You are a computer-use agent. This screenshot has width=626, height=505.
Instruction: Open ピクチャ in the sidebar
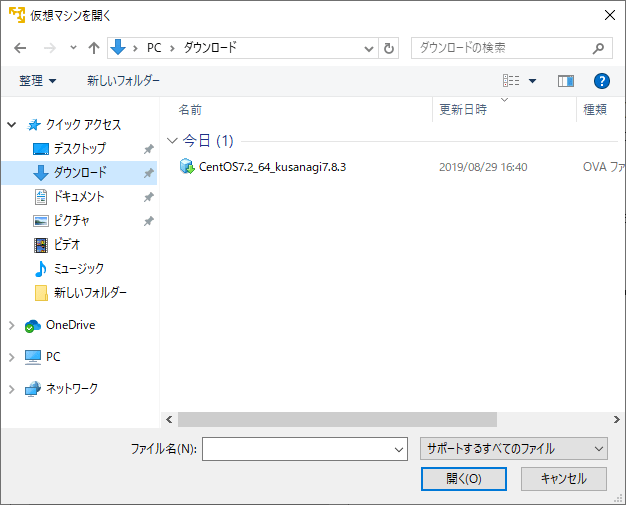coord(72,221)
